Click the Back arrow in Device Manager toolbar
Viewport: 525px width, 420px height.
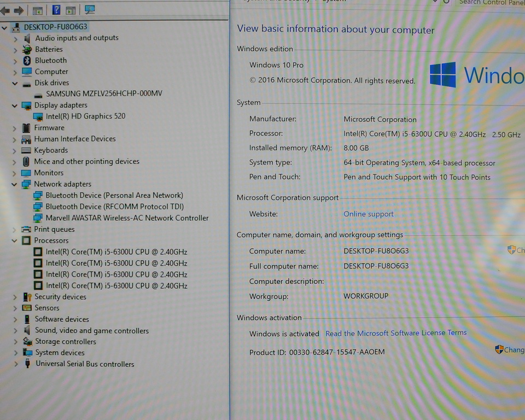[5, 11]
